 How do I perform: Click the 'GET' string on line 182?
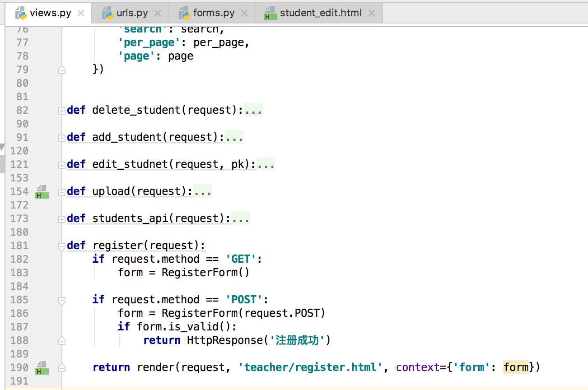coord(241,259)
